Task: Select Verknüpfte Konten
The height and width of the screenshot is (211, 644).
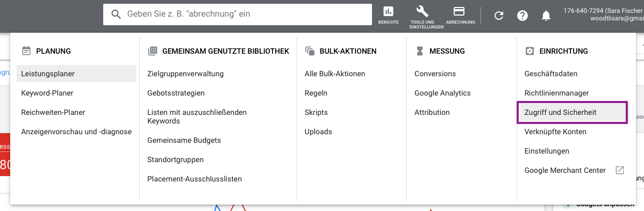Action: [555, 132]
